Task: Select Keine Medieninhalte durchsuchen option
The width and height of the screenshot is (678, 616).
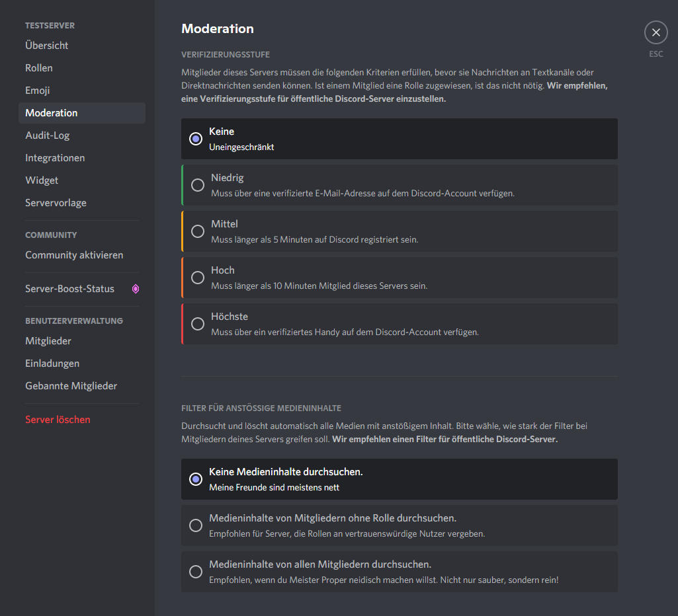Action: click(196, 479)
